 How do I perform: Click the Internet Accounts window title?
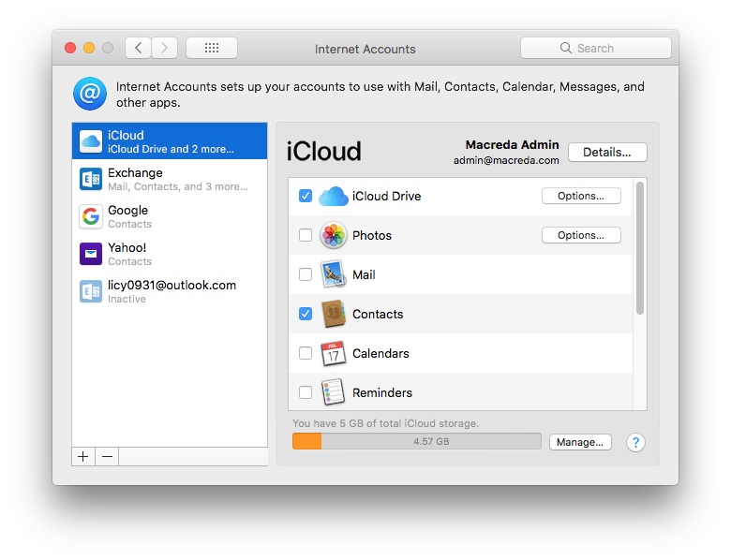click(365, 49)
